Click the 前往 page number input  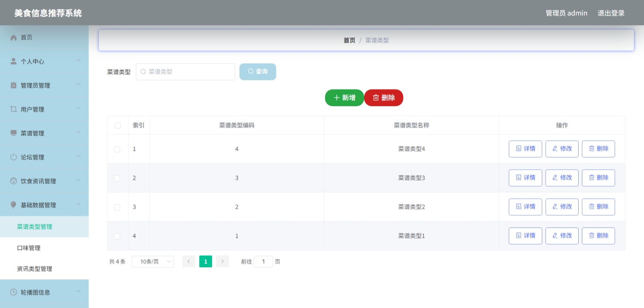(x=263, y=262)
